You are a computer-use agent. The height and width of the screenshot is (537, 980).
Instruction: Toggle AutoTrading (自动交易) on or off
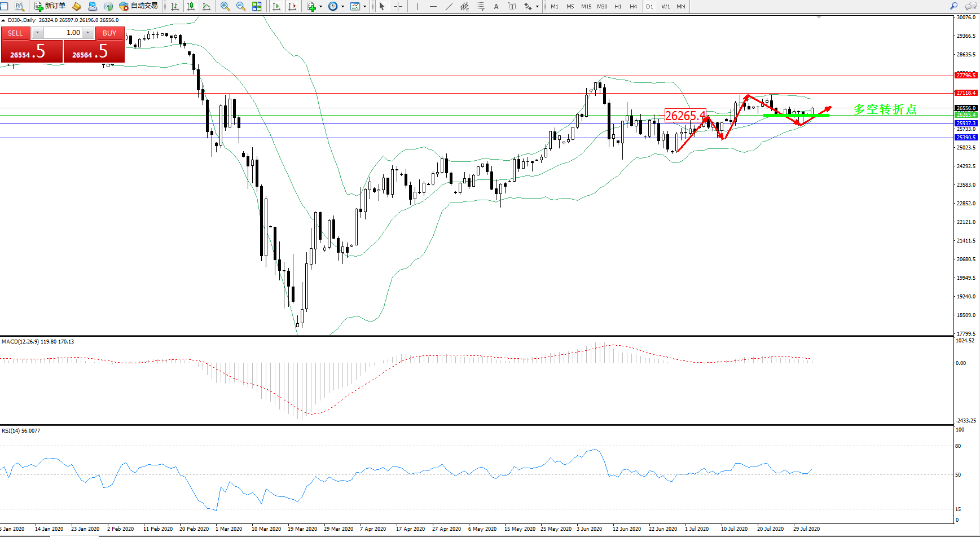[x=139, y=6]
